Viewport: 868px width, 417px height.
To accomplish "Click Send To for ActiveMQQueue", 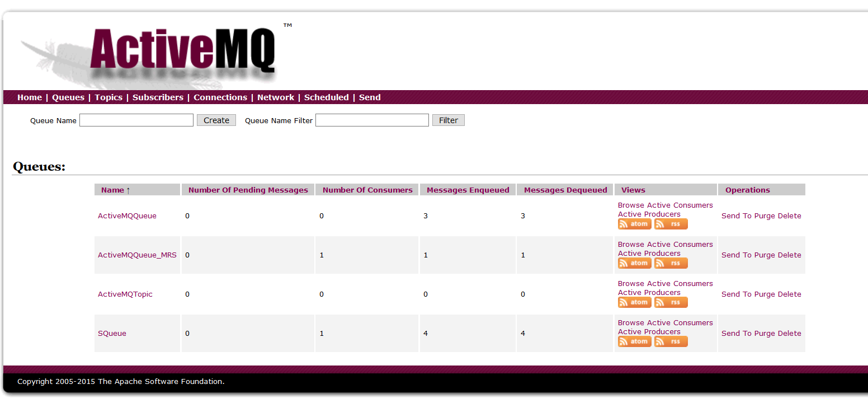I will pyautogui.click(x=737, y=215).
